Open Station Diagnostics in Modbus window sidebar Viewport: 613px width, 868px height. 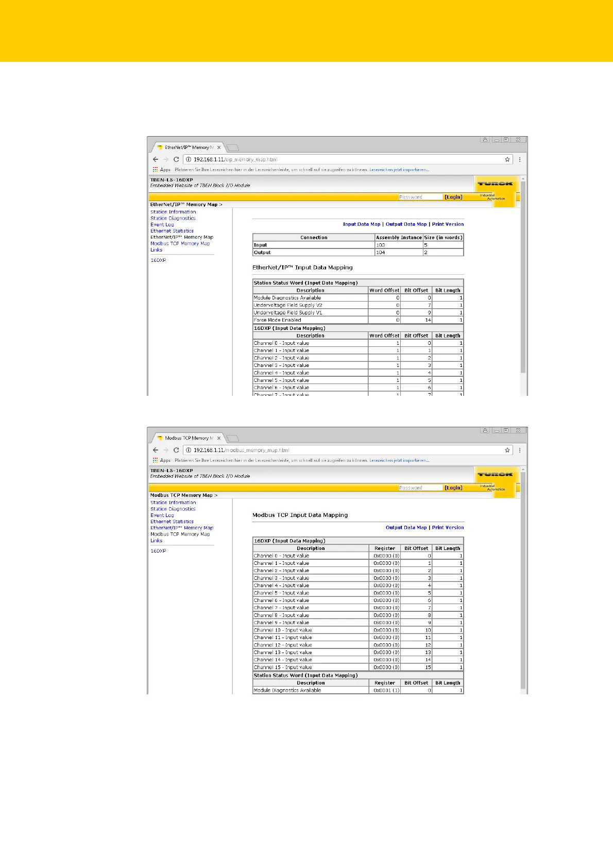click(173, 509)
